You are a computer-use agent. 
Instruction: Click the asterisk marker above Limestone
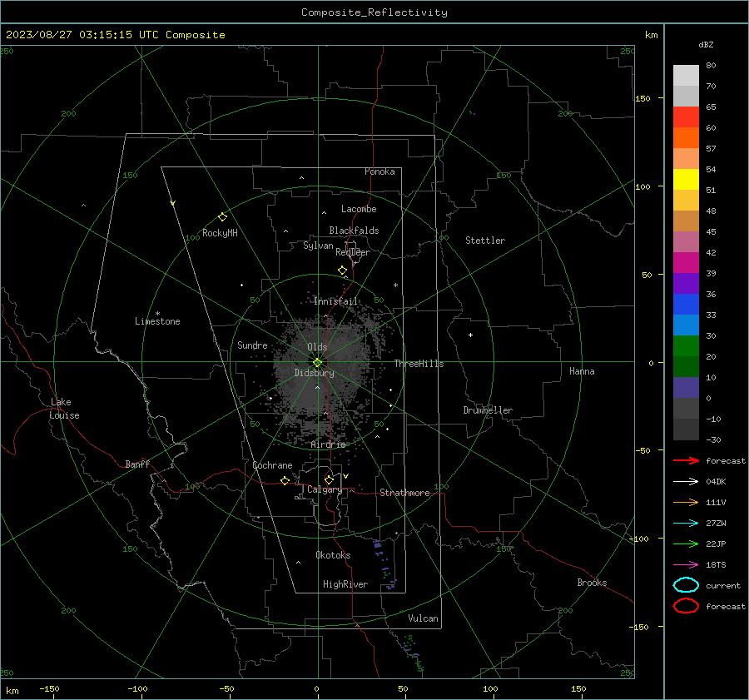coord(157,314)
